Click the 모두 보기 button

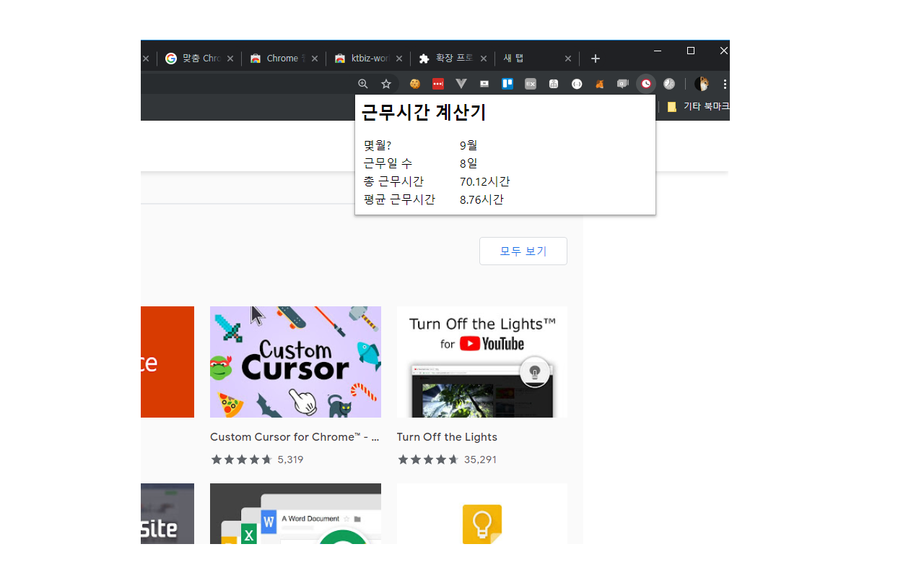[523, 251]
